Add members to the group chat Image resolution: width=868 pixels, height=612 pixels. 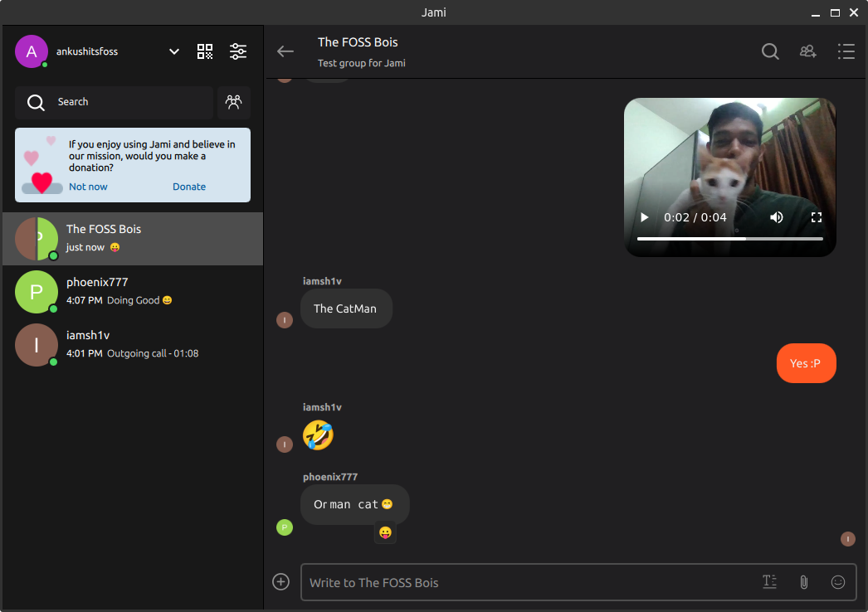click(807, 51)
